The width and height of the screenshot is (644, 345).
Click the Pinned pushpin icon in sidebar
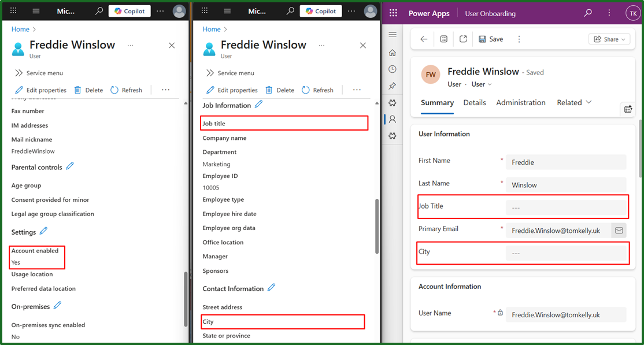coord(392,86)
